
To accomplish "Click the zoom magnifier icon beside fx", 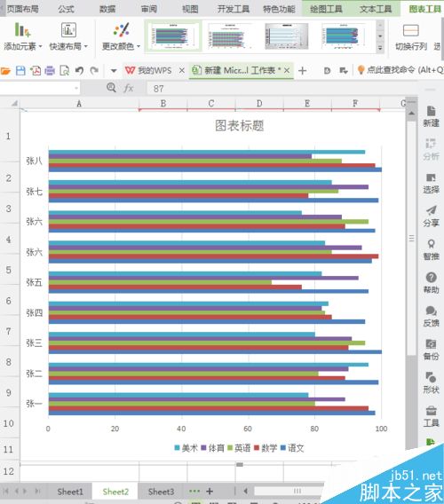I will click(x=111, y=88).
